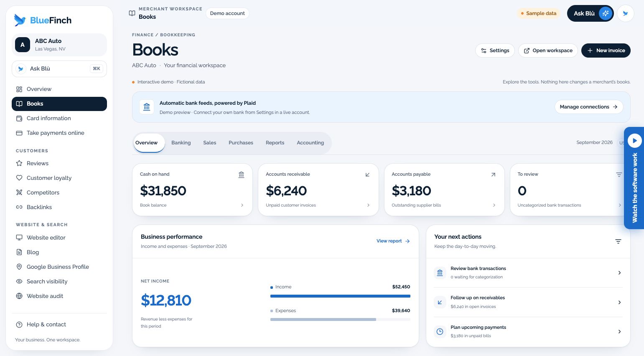644x356 pixels.
Task: Click Open workspace
Action: coord(548,50)
